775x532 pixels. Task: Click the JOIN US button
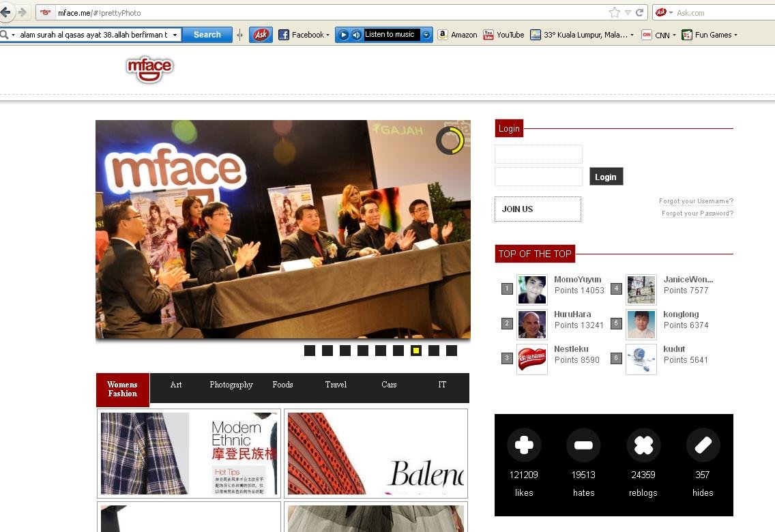(538, 209)
